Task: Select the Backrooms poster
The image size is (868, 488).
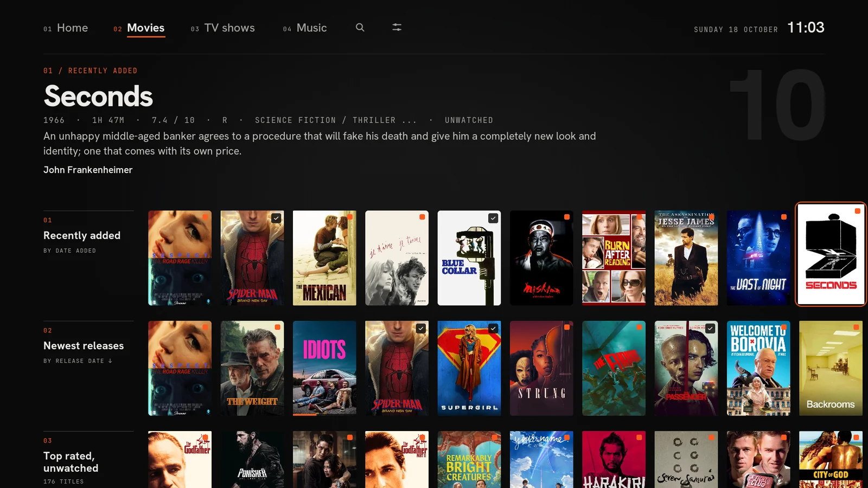Action: [831, 368]
